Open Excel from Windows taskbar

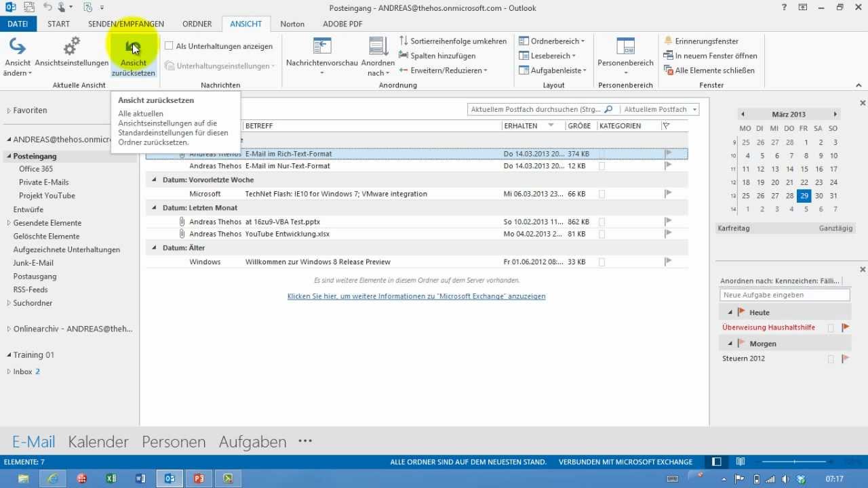tap(111, 479)
